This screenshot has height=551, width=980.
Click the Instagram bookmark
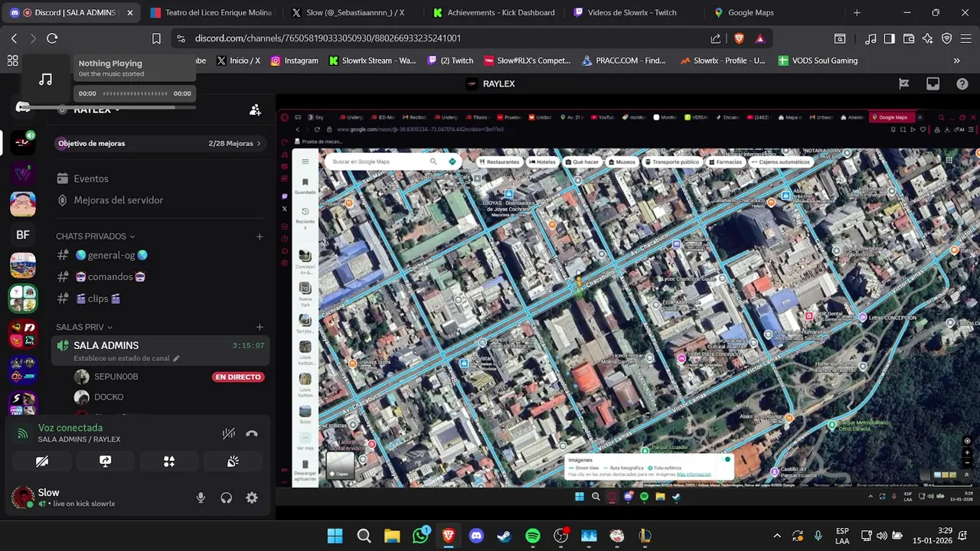point(294,60)
